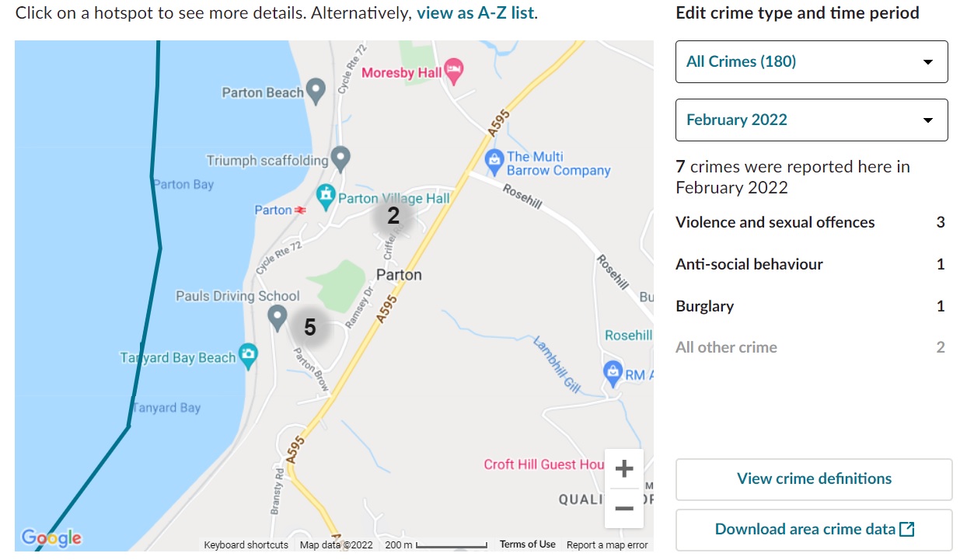The width and height of the screenshot is (960, 560).
Task: Click the crime hotspot showing 5
Action: [310, 328]
